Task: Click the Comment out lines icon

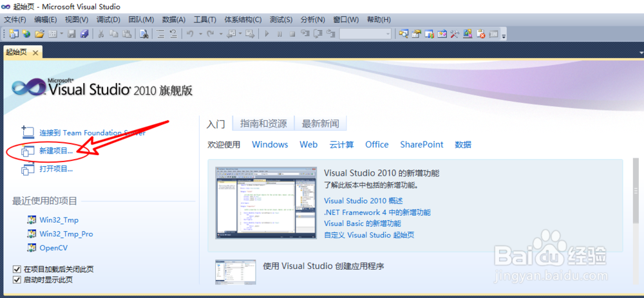Action: coord(160,34)
